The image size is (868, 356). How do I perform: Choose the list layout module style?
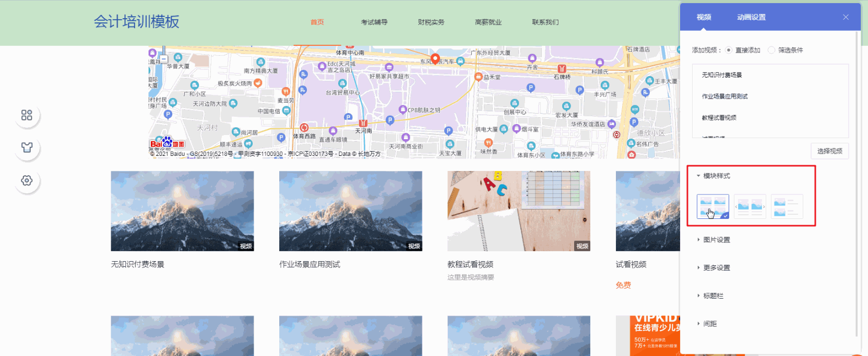tap(787, 207)
